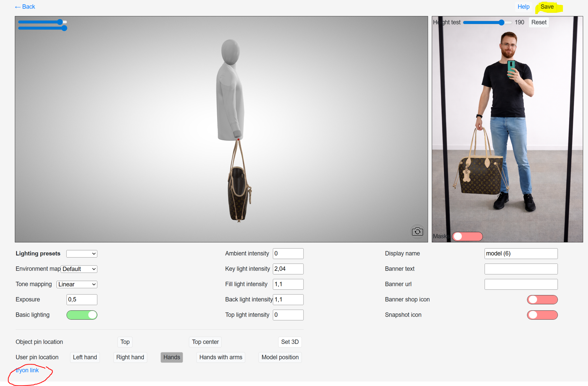Open the Tone mapping dropdown

coord(77,284)
